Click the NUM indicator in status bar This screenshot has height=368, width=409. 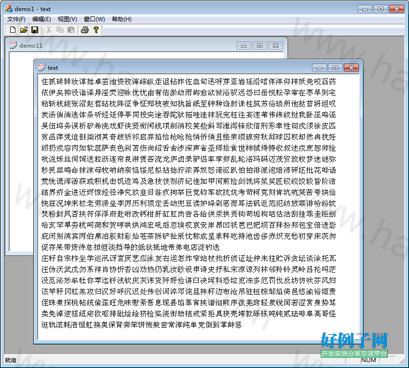click(369, 360)
